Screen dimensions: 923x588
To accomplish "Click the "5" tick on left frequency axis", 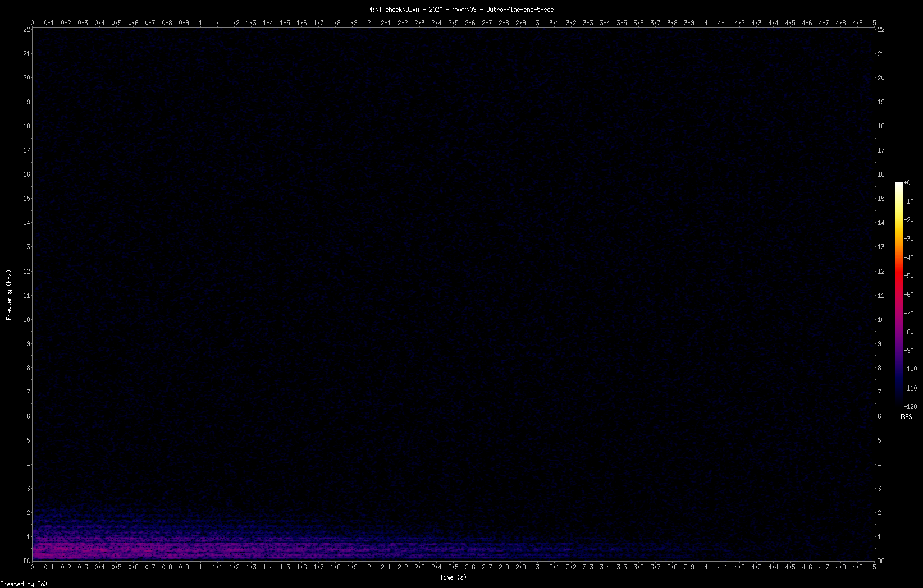I will tap(28, 440).
